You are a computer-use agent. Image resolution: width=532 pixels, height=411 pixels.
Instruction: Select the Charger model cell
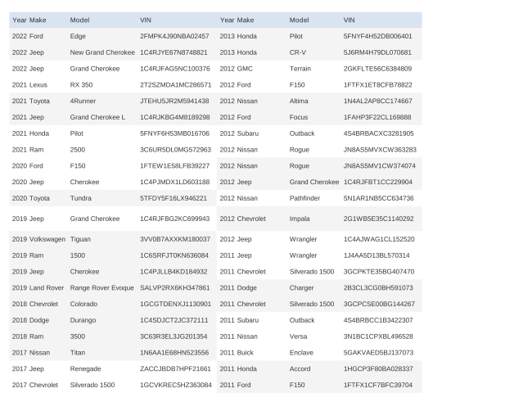(302, 287)
